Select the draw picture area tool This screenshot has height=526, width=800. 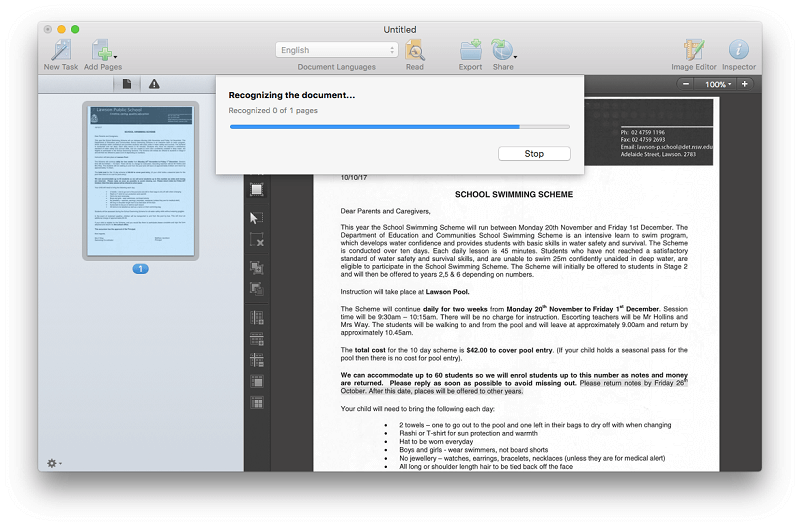coord(257,189)
